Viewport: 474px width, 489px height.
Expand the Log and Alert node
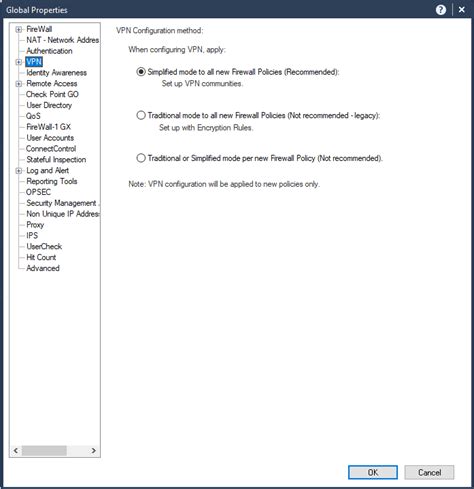tap(19, 171)
